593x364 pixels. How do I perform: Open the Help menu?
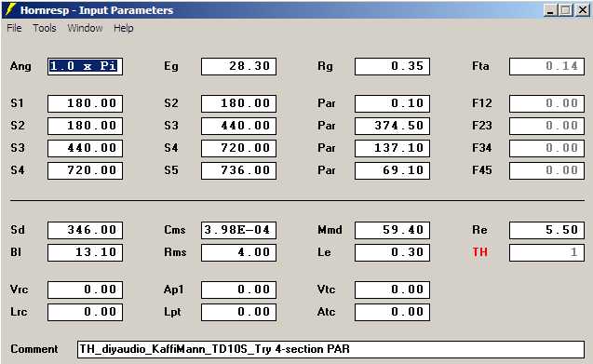pos(124,28)
